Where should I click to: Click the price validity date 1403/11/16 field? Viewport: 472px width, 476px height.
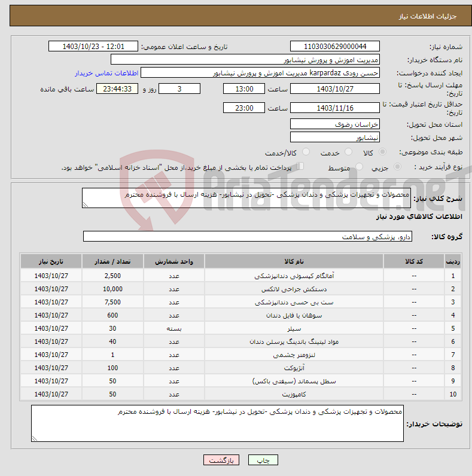(x=335, y=108)
